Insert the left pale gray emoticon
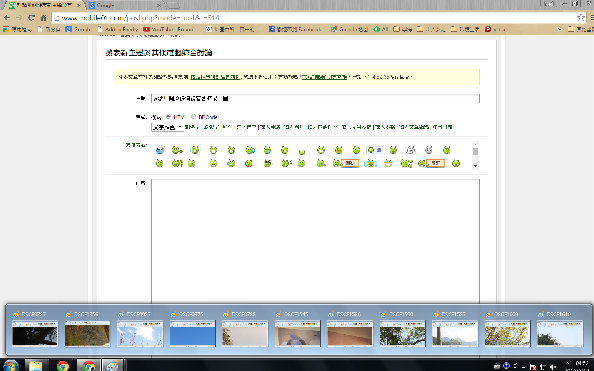Viewport: 594px width, 371px height. (410, 150)
